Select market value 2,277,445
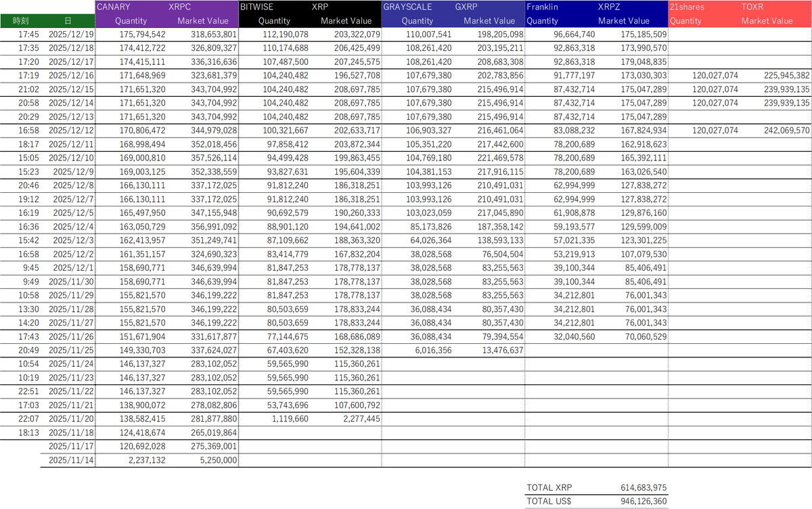Screen dimensions: 812x509 362,419
